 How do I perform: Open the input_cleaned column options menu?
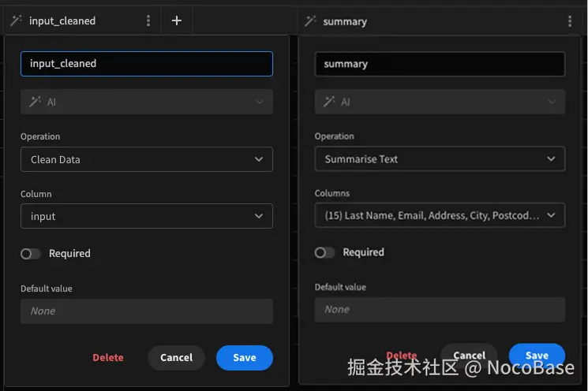pyautogui.click(x=148, y=20)
